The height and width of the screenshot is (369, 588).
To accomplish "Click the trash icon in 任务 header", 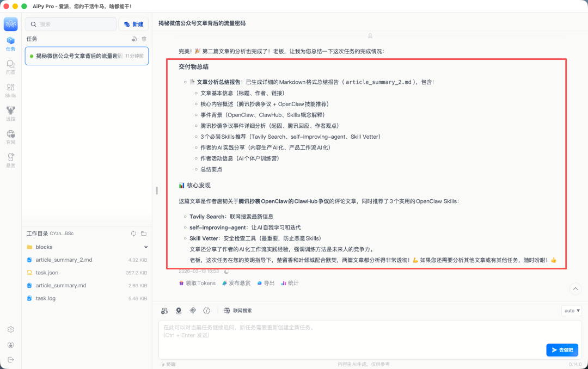I will (x=144, y=39).
